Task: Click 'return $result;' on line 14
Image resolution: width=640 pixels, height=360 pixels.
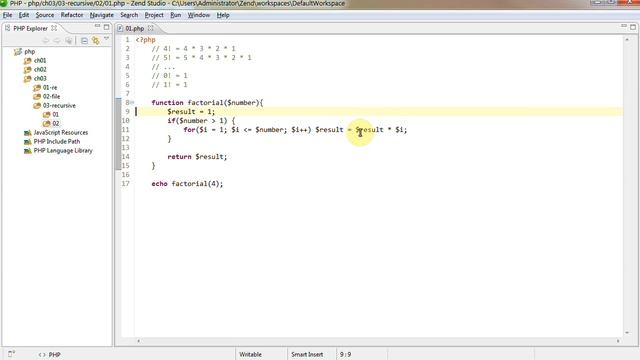Action: (x=197, y=156)
